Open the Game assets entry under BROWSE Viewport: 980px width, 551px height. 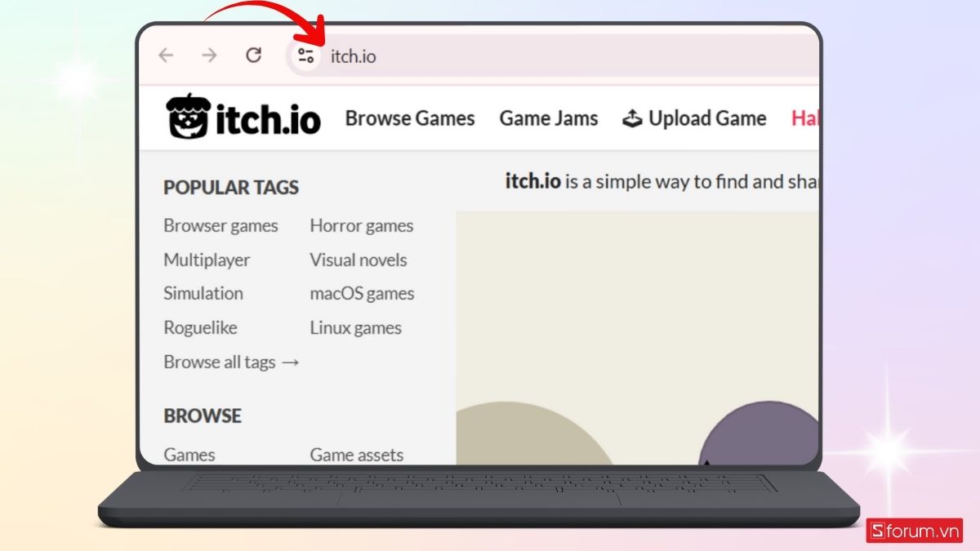(357, 455)
